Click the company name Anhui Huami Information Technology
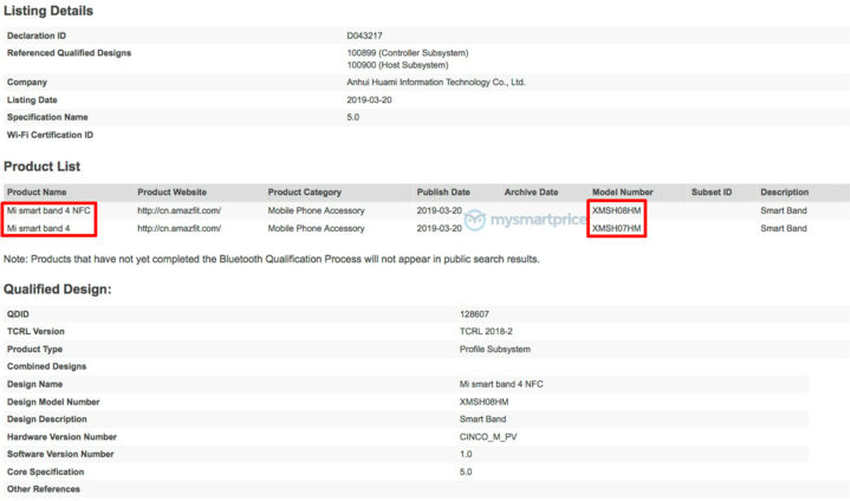 (x=435, y=82)
